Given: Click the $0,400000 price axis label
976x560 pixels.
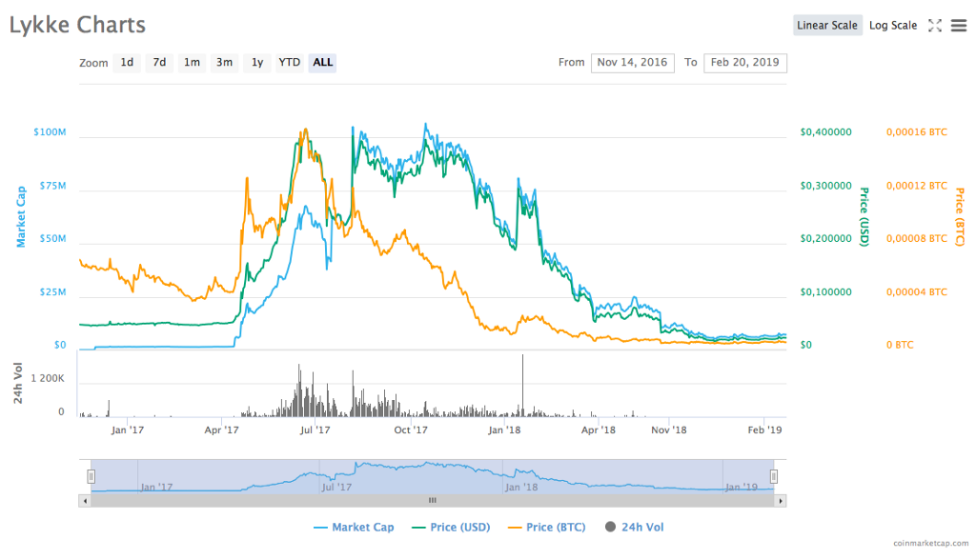Looking at the screenshot, I should (826, 132).
